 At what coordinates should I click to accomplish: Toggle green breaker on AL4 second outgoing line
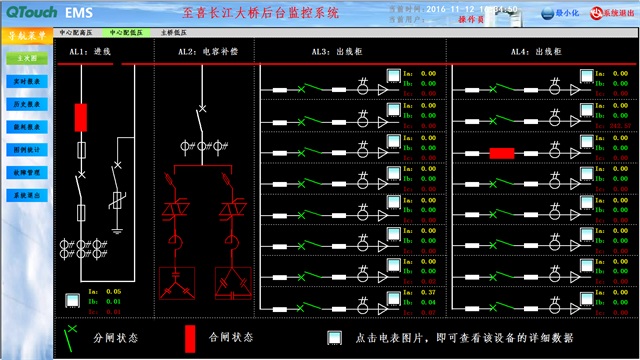(503, 120)
